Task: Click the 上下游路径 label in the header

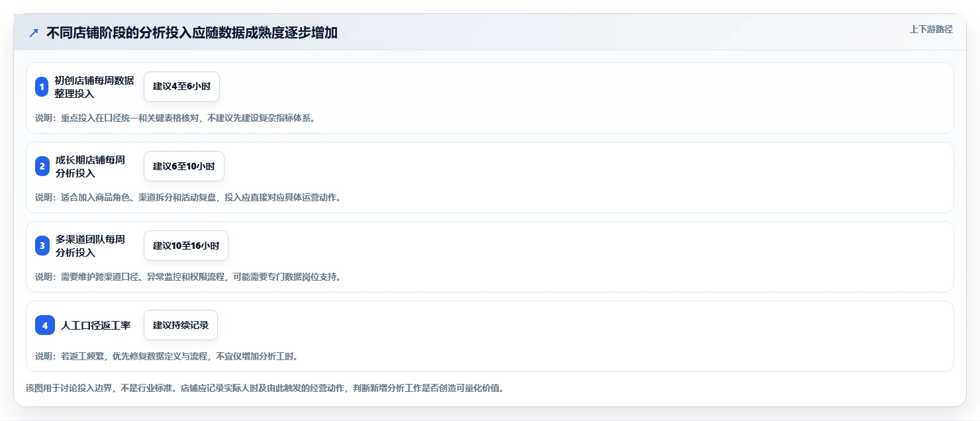Action: point(931,29)
